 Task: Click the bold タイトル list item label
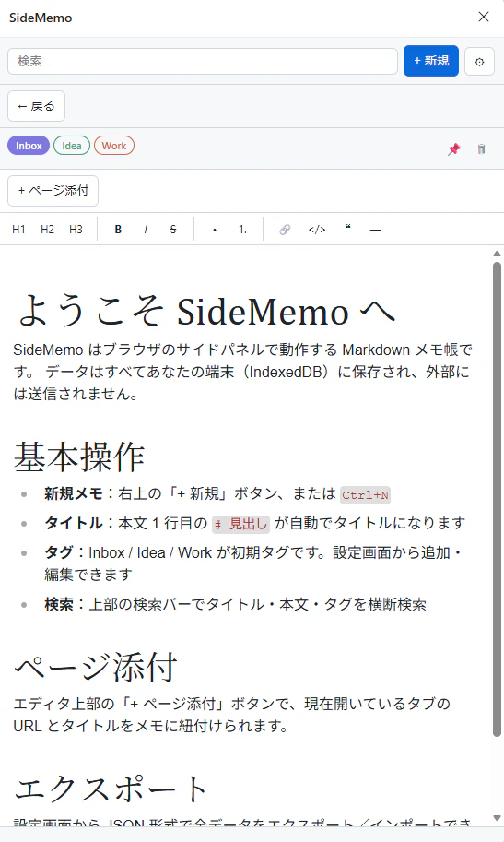tap(74, 523)
